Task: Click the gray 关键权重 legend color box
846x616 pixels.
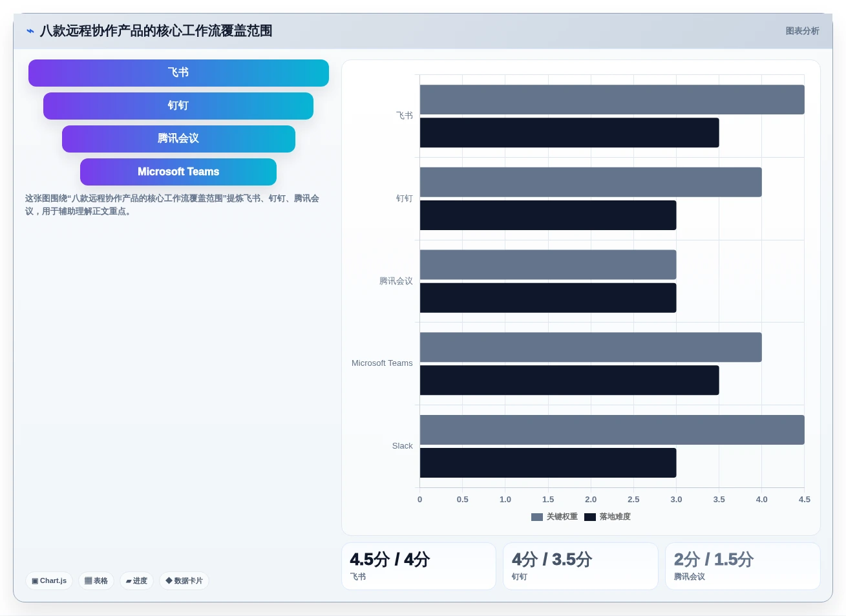Action: [537, 517]
